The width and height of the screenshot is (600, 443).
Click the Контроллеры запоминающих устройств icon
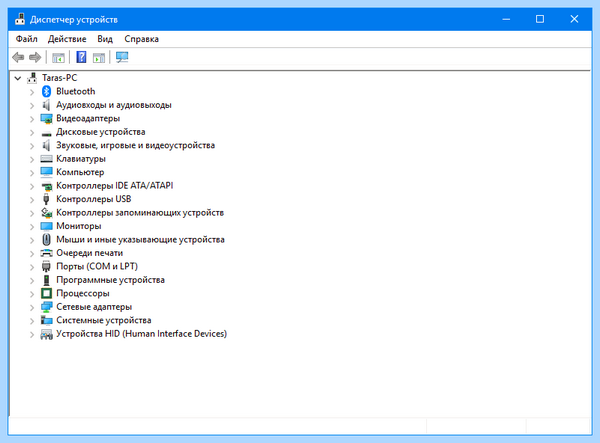pyautogui.click(x=46, y=213)
